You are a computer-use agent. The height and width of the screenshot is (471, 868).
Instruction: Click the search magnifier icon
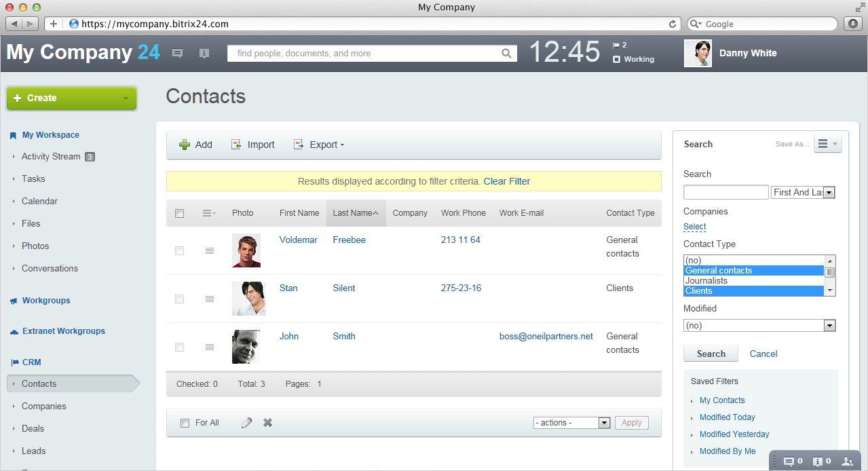(506, 54)
